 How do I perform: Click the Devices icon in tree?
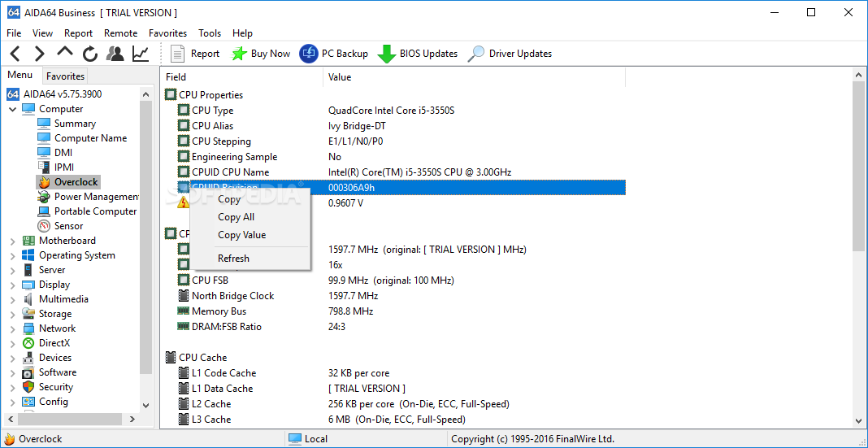(x=28, y=359)
